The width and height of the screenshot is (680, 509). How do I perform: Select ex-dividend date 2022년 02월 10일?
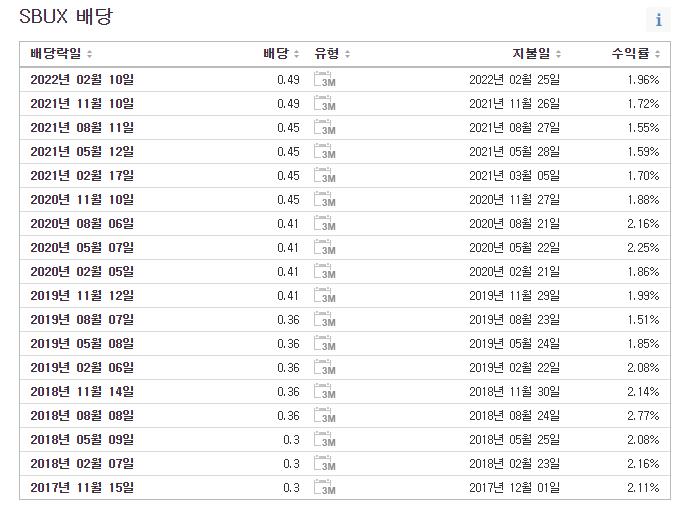82,79
